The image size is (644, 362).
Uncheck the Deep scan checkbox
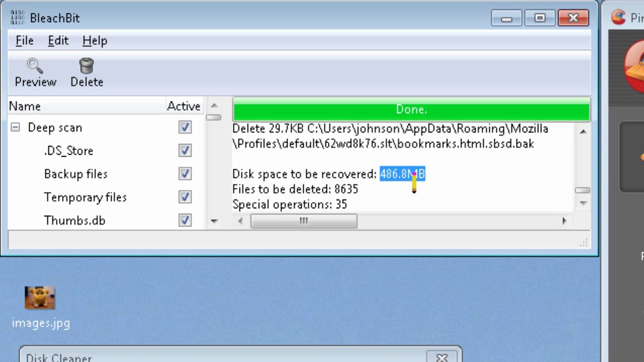coord(185,128)
